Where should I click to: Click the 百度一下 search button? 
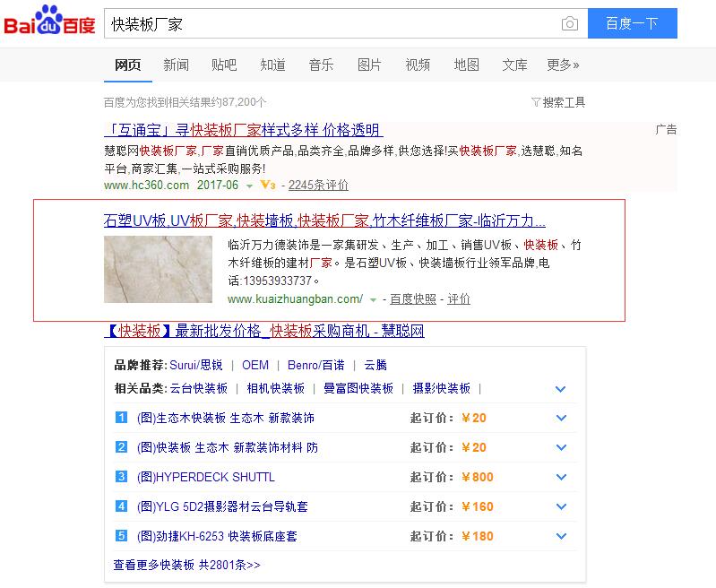click(x=633, y=23)
